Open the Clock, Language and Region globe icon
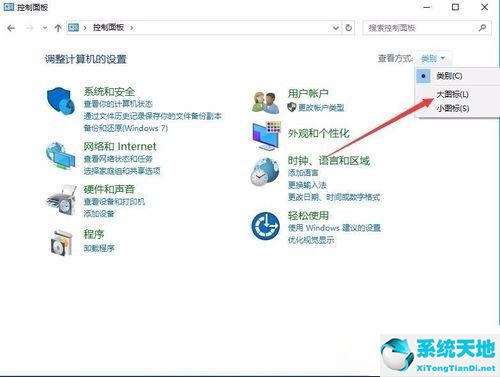 pyautogui.click(x=265, y=172)
